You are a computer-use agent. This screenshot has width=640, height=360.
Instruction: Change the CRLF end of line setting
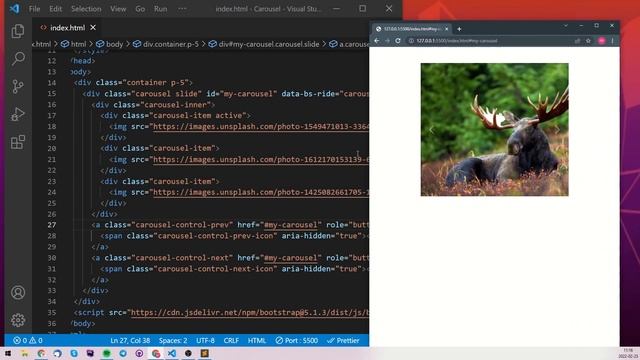click(x=231, y=340)
